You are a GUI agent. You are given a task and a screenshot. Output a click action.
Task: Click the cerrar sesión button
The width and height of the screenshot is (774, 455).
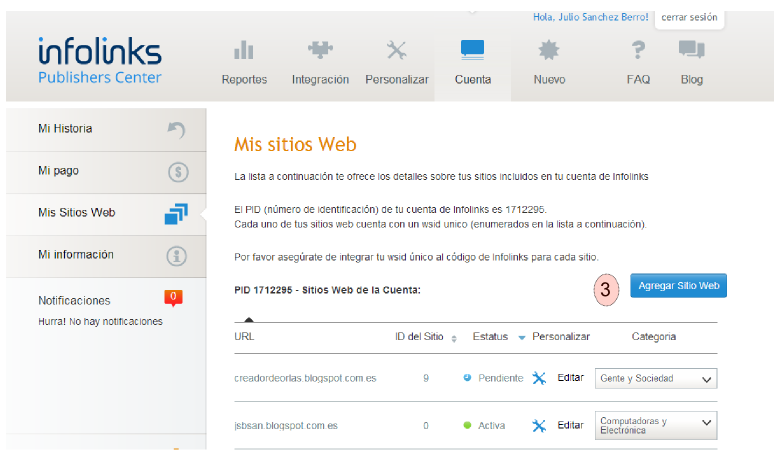tap(689, 18)
